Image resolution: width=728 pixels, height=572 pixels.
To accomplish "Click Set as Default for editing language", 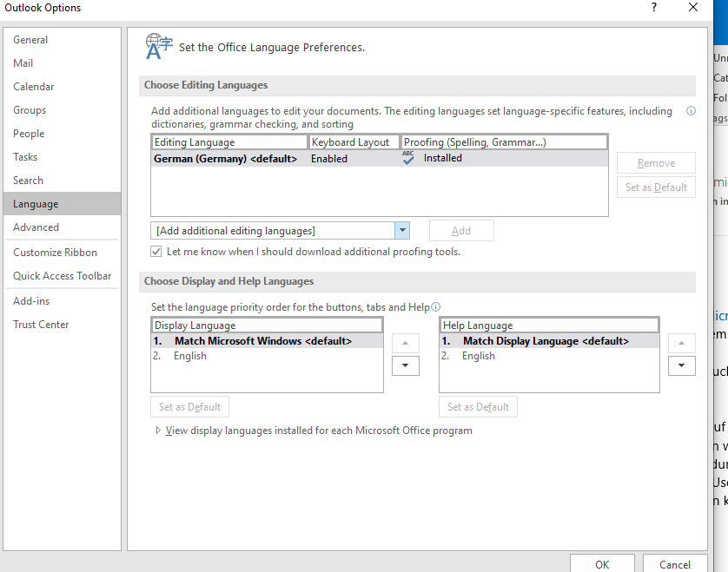I will click(656, 187).
